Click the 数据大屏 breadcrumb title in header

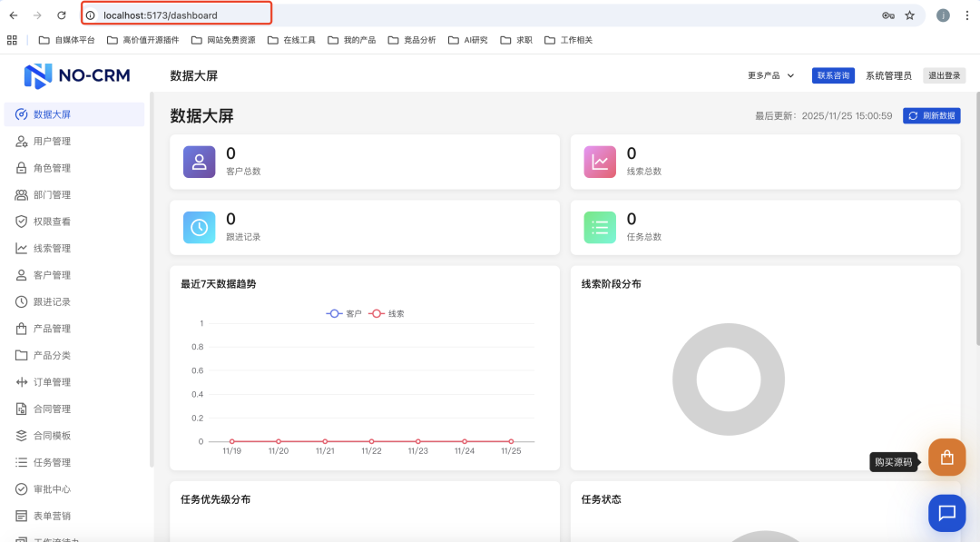(x=194, y=75)
